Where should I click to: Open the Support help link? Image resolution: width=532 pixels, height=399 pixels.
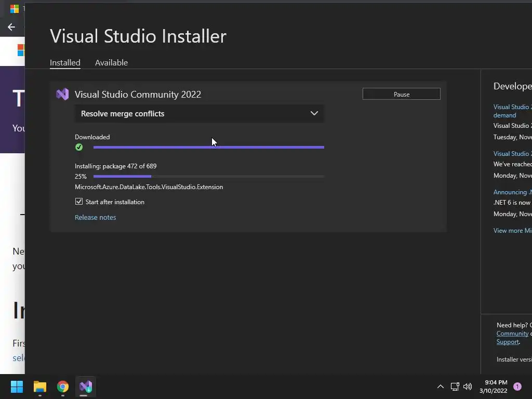point(508,342)
